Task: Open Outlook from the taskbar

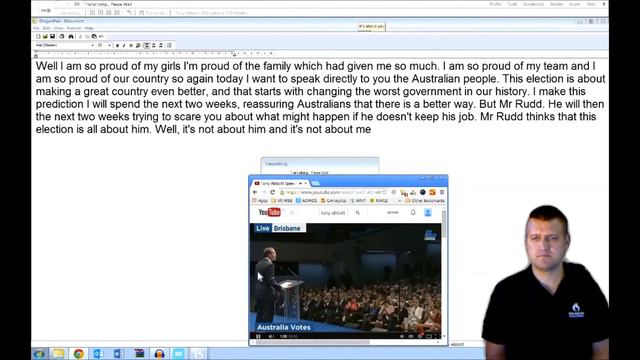Action: click(99, 353)
